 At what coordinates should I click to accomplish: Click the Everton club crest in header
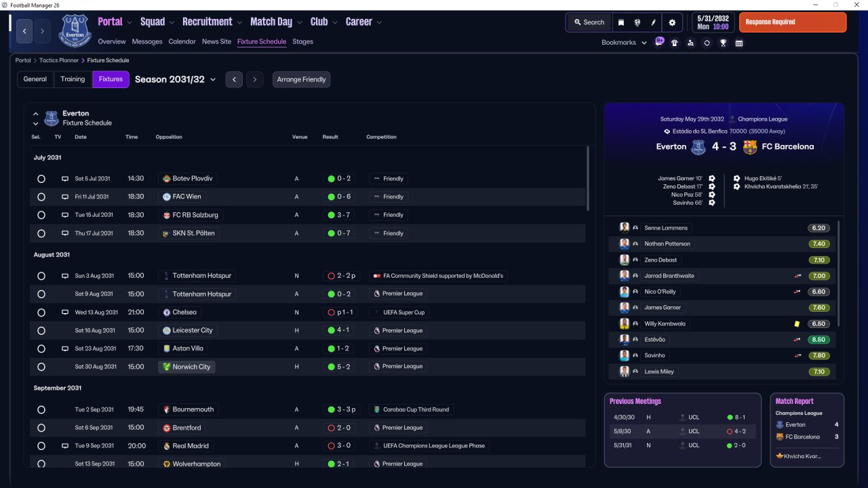(75, 30)
